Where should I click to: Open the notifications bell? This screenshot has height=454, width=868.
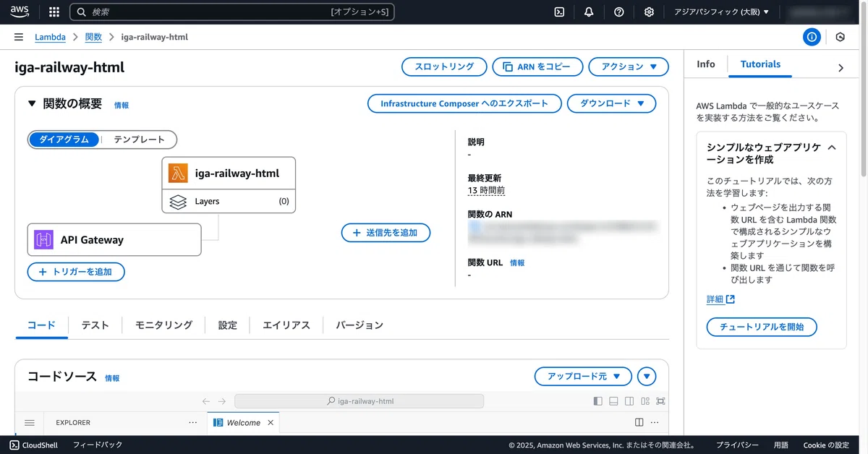[x=589, y=12]
